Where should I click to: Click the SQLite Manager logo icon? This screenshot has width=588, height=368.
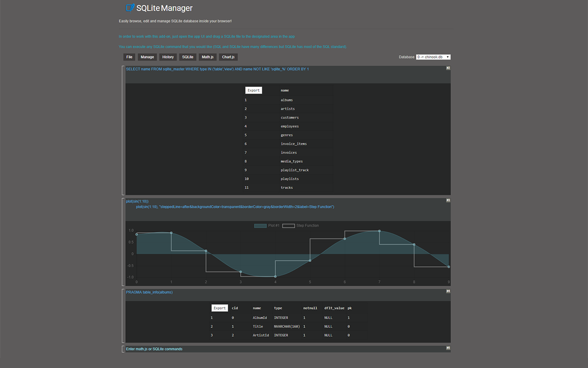[130, 8]
